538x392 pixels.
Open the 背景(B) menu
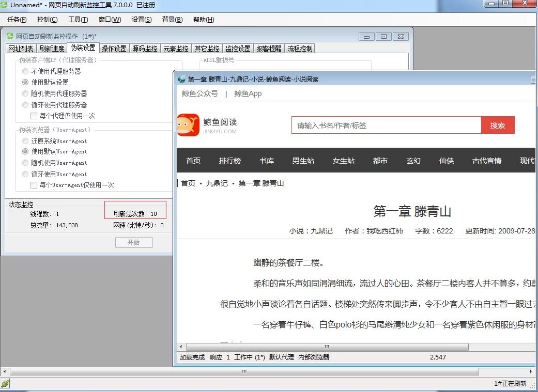[172, 20]
